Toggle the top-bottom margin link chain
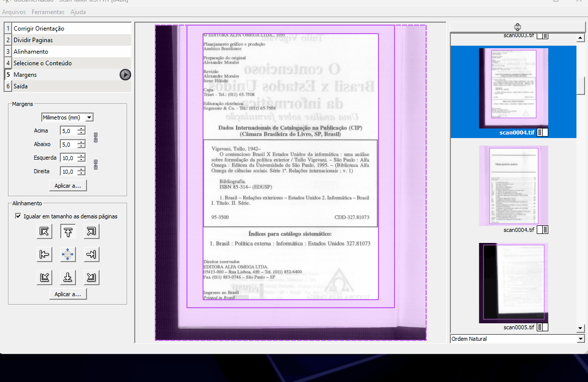Viewport: 588px width, 382px height. pos(95,138)
